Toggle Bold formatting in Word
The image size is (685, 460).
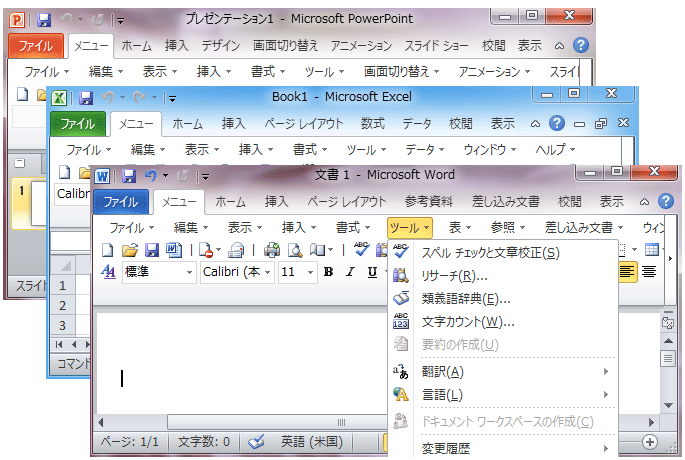coord(328,272)
